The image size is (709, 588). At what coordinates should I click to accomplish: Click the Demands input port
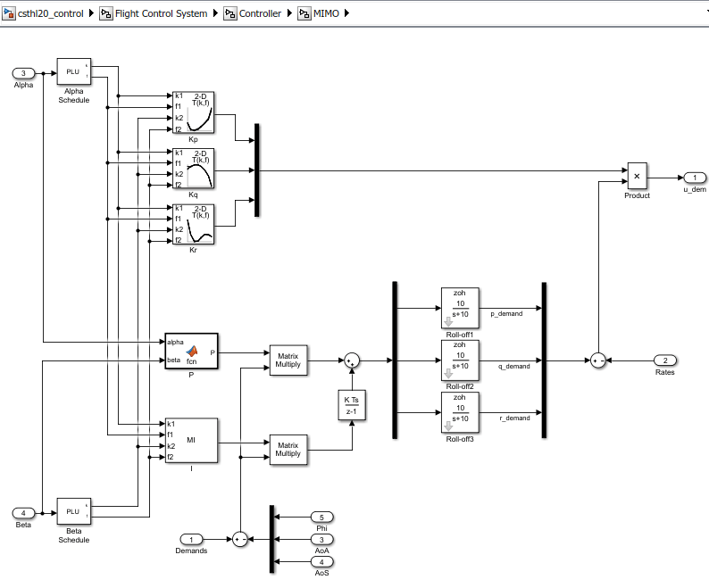coord(191,539)
